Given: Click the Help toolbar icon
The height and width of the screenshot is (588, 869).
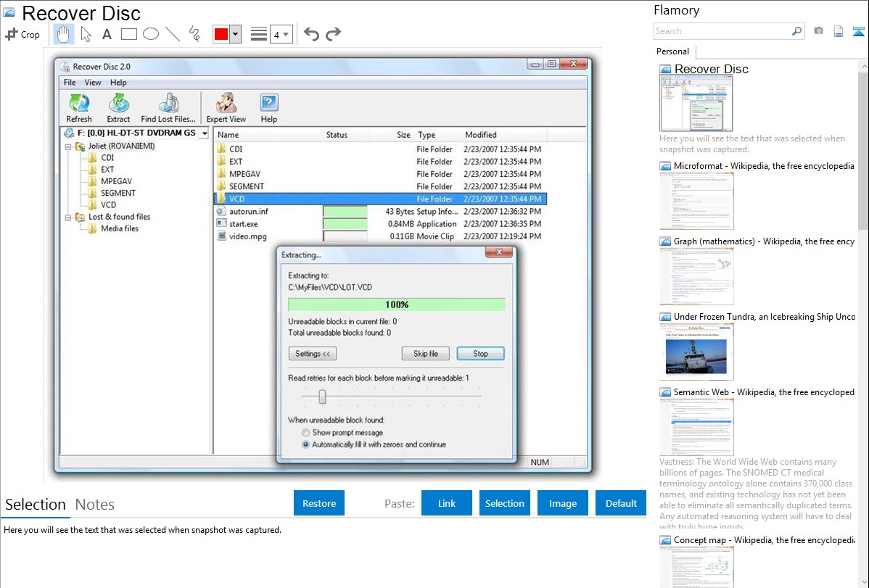Looking at the screenshot, I should pyautogui.click(x=269, y=108).
